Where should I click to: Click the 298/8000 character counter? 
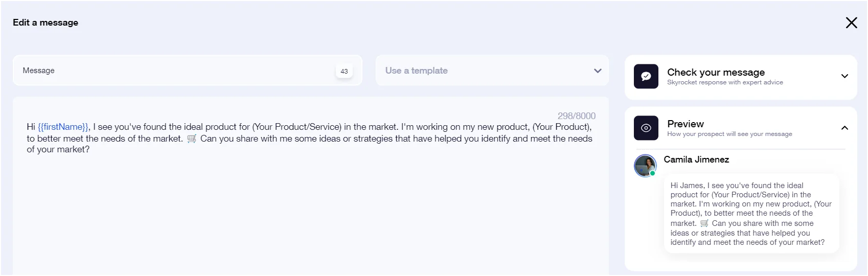577,116
